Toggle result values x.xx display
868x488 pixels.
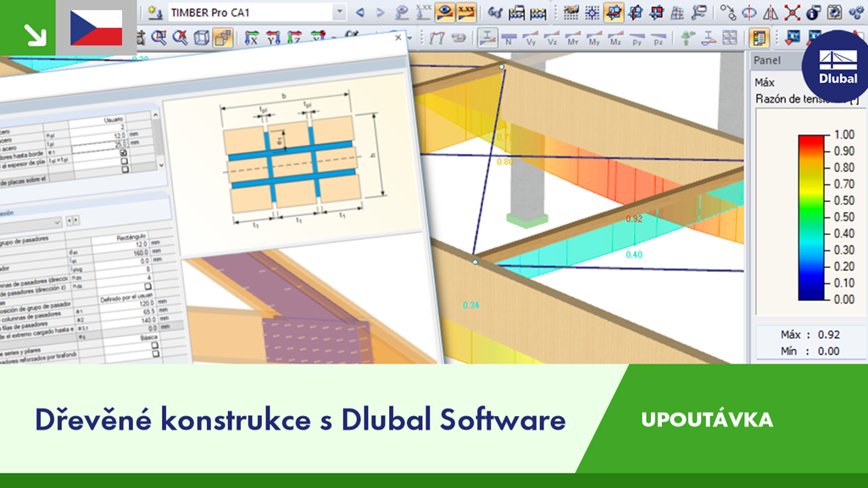(466, 12)
